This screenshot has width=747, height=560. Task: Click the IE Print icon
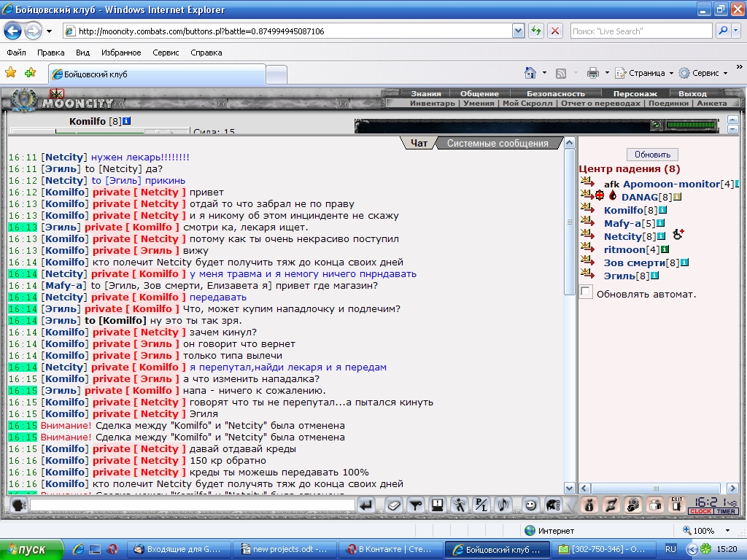point(592,73)
